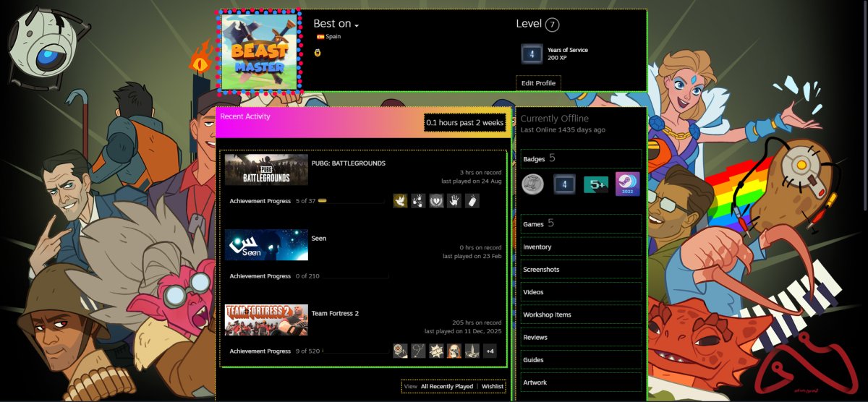Click the Edit Profile button
This screenshot has width=868, height=402.
click(538, 83)
